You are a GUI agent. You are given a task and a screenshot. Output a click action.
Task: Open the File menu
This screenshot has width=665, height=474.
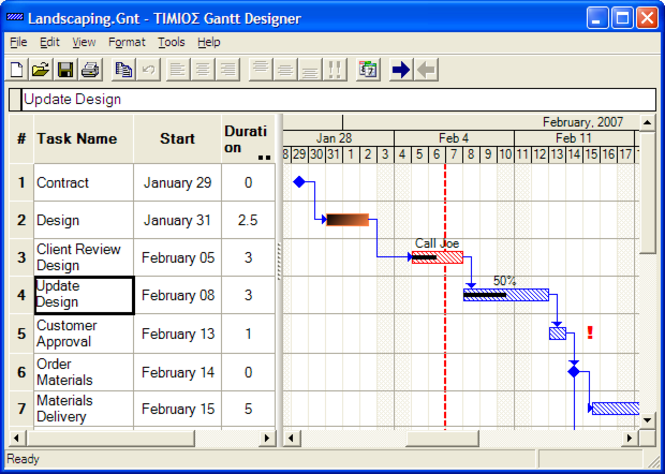[x=19, y=42]
